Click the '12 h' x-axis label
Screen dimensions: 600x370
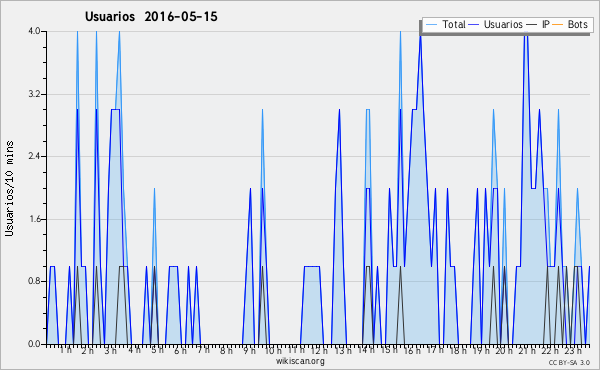tap(319, 351)
